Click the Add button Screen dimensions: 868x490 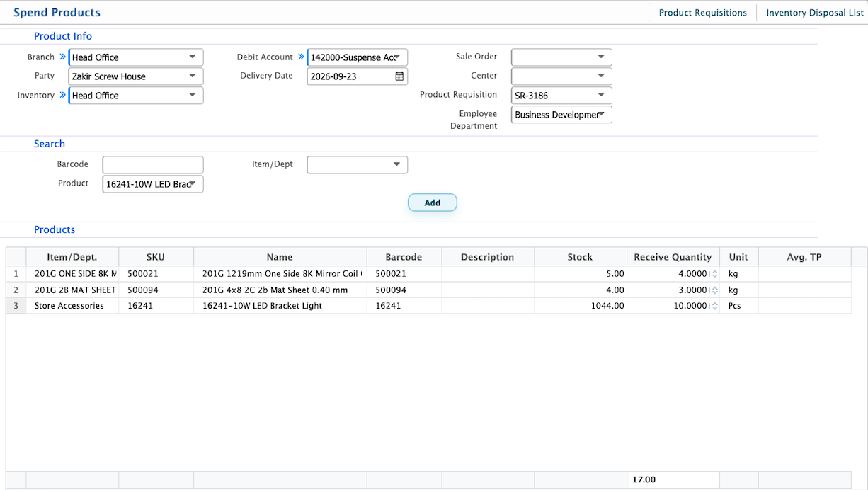click(433, 203)
